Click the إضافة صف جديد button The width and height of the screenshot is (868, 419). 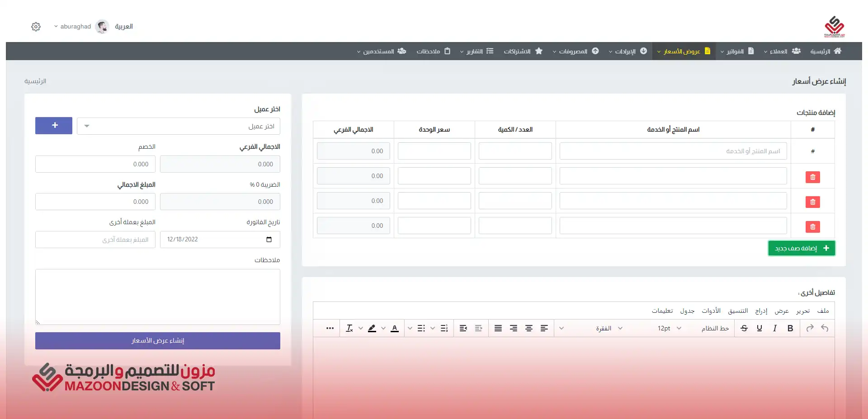coord(801,248)
